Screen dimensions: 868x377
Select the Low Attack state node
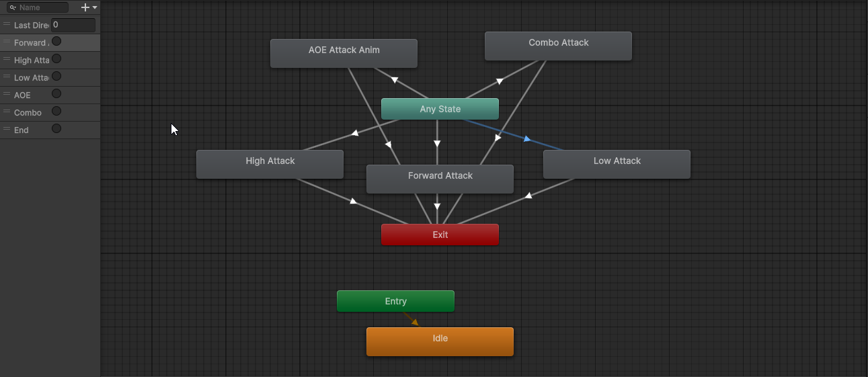[617, 164]
